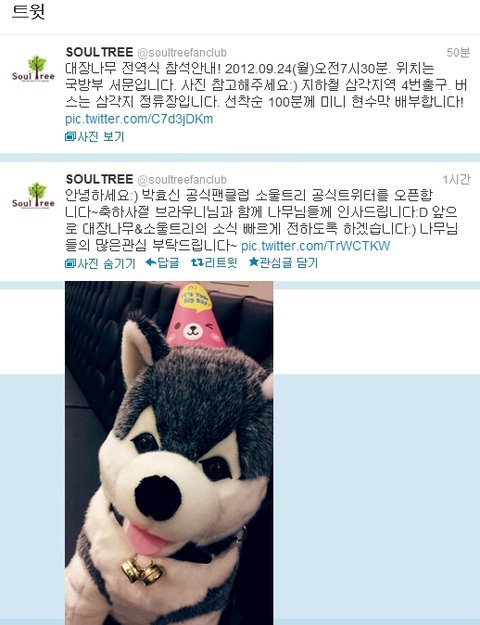
Task: Expand the photo with 사진 보기
Action: 95,137
